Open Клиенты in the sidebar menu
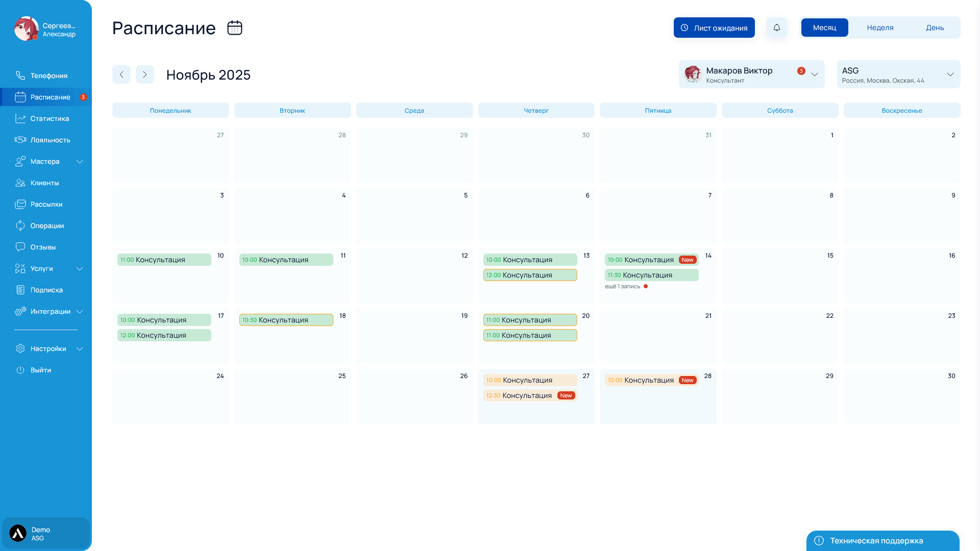 pos(44,183)
